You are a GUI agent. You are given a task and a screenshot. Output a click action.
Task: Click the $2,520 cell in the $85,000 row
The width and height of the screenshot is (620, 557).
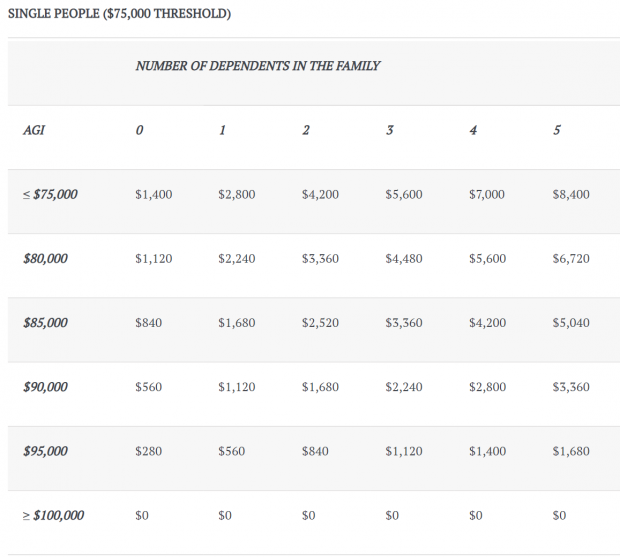tap(320, 323)
